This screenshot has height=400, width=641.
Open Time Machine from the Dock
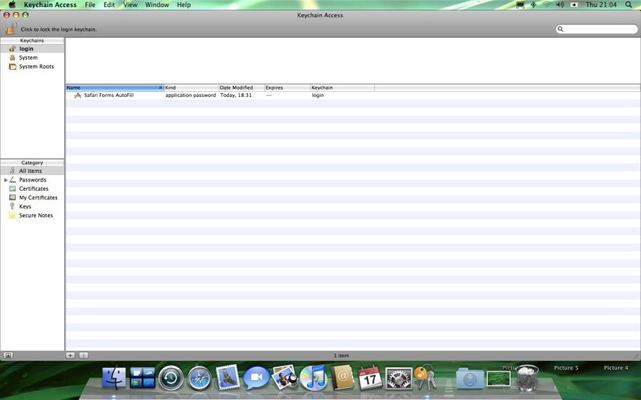pyautogui.click(x=171, y=378)
